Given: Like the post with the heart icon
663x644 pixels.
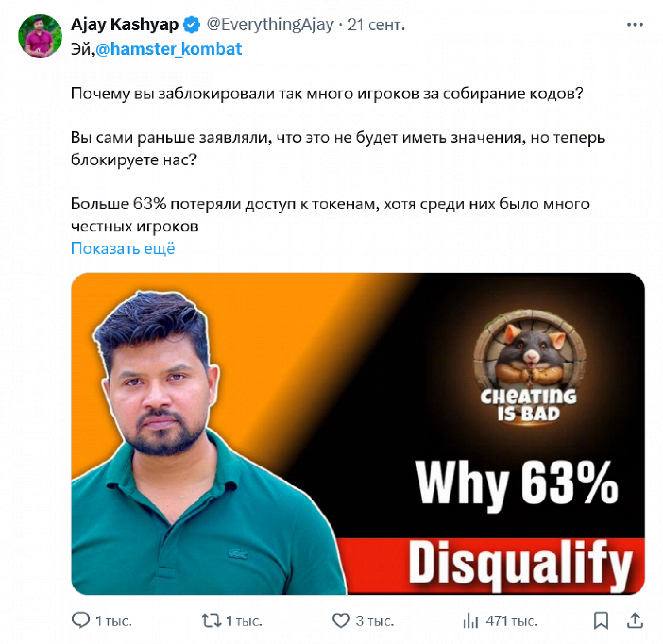Looking at the screenshot, I should (x=341, y=621).
